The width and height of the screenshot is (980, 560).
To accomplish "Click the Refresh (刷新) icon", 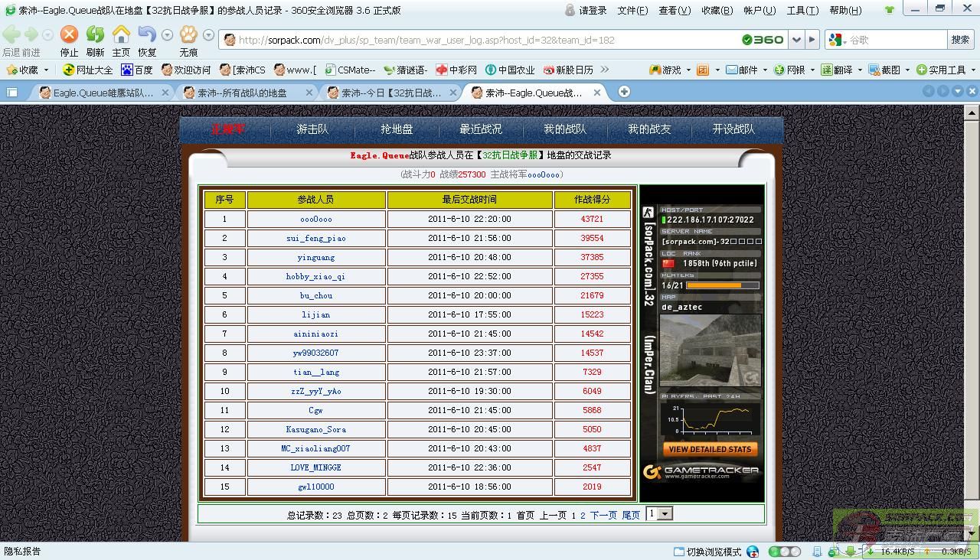I will pos(95,35).
